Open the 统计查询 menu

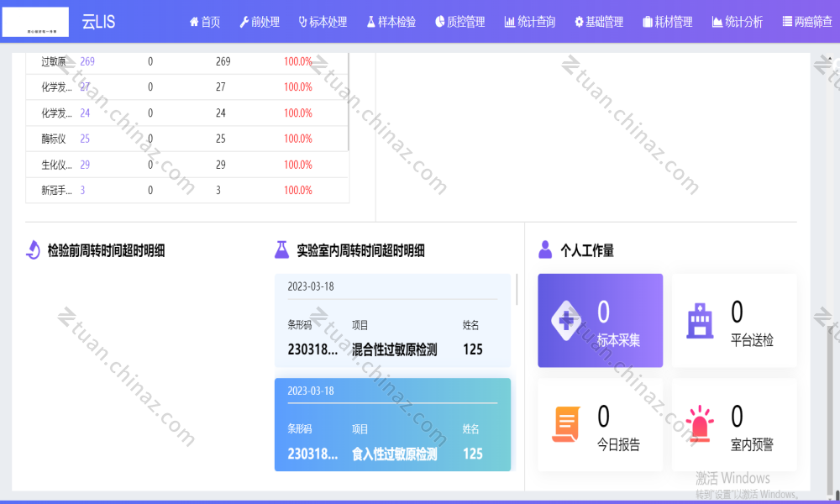pos(530,22)
